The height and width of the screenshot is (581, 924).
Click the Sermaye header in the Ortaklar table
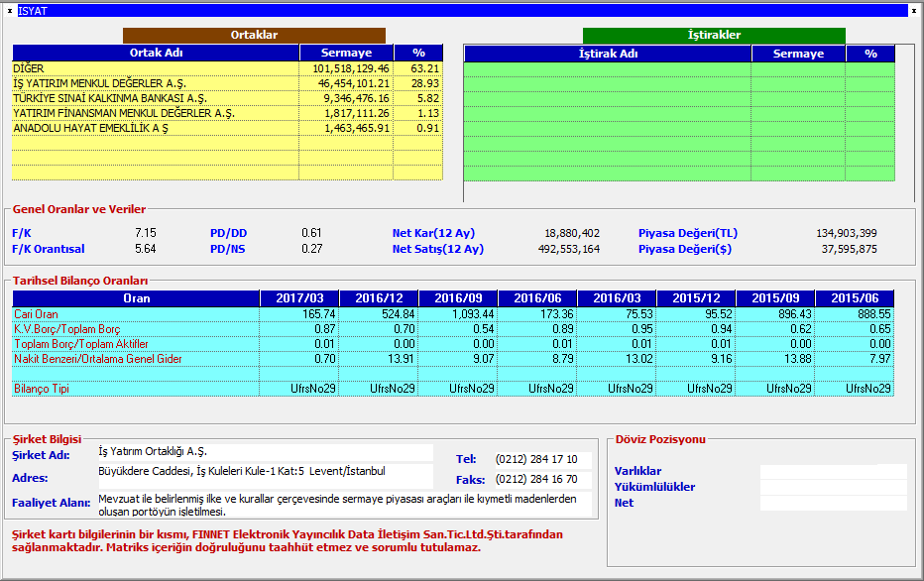pyautogui.click(x=346, y=53)
